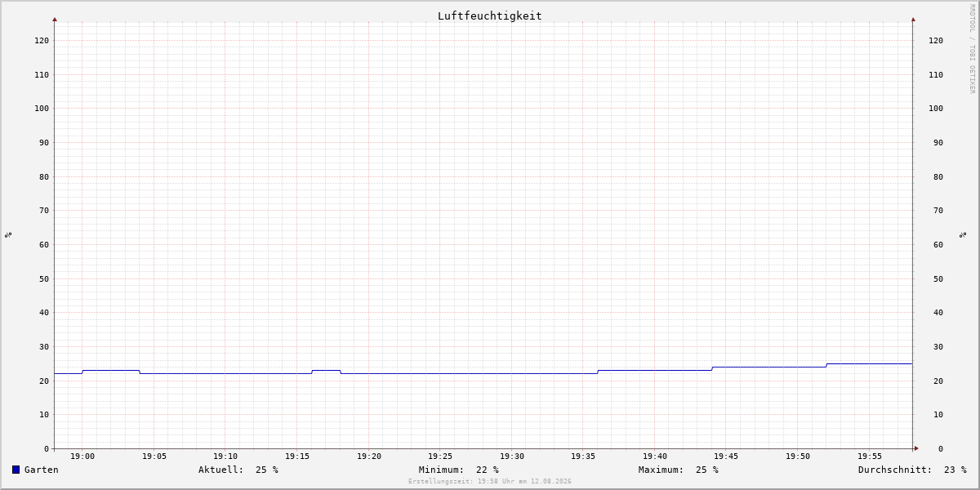Click the red arrow atop left y-axis

(x=55, y=19)
